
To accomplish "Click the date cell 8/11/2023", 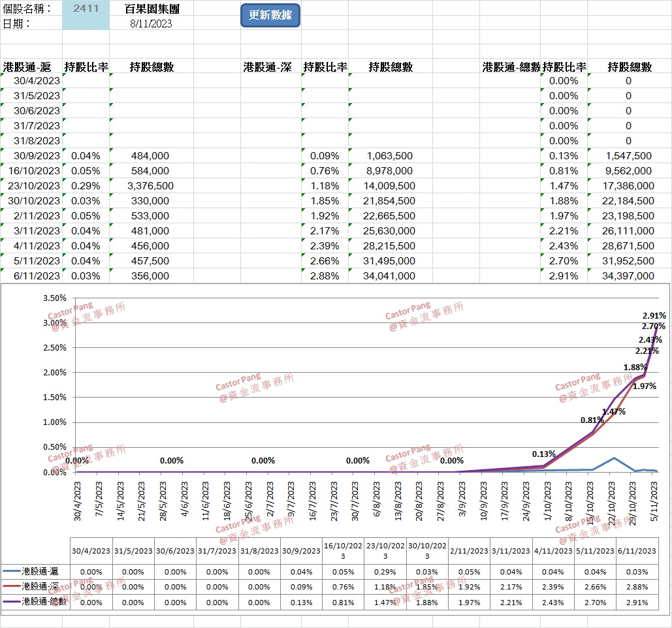I will click(152, 24).
